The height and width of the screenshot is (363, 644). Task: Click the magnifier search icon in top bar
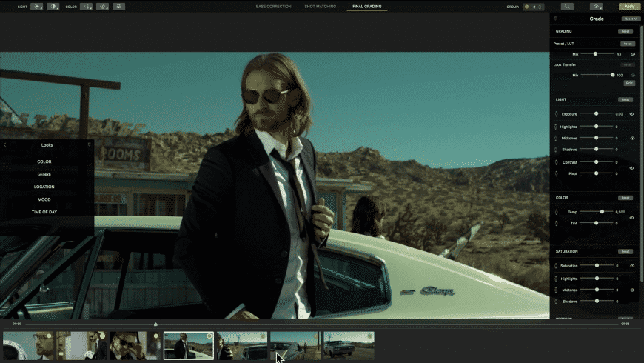click(567, 6)
